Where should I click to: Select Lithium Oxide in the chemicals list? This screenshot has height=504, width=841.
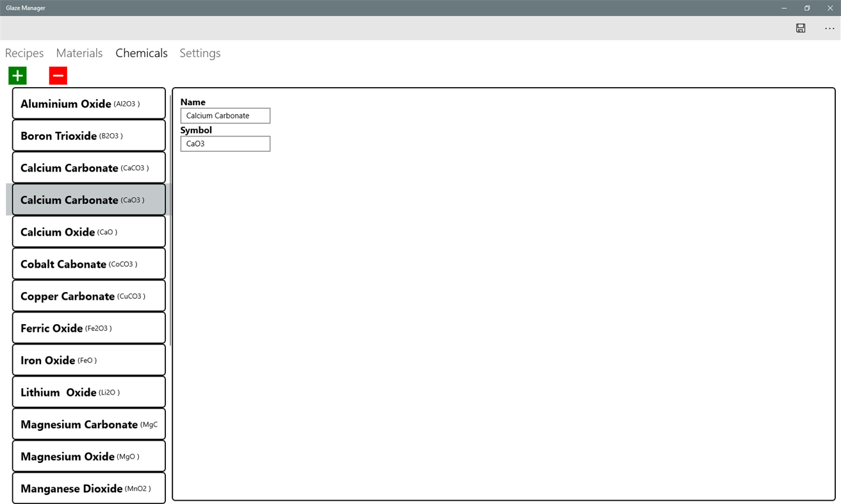[88, 391]
